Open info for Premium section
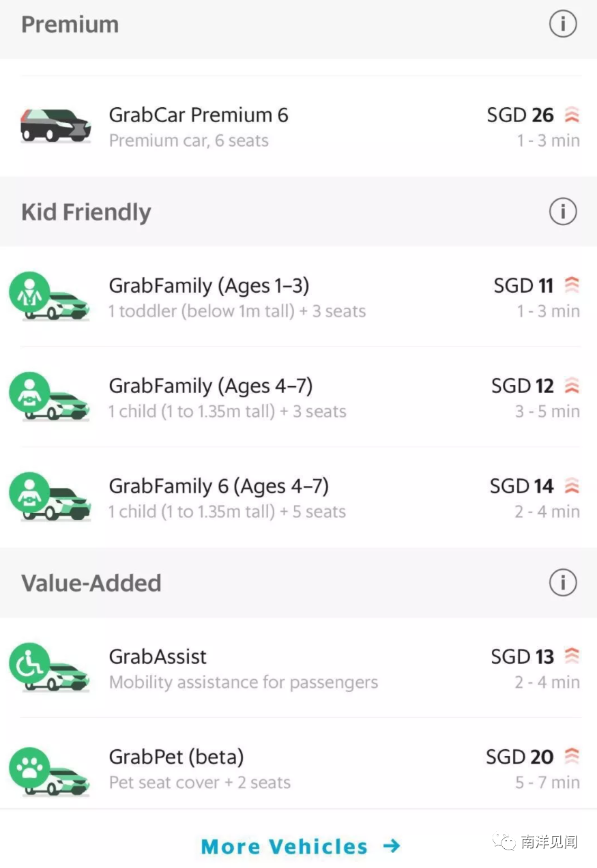The image size is (597, 868). pyautogui.click(x=563, y=25)
